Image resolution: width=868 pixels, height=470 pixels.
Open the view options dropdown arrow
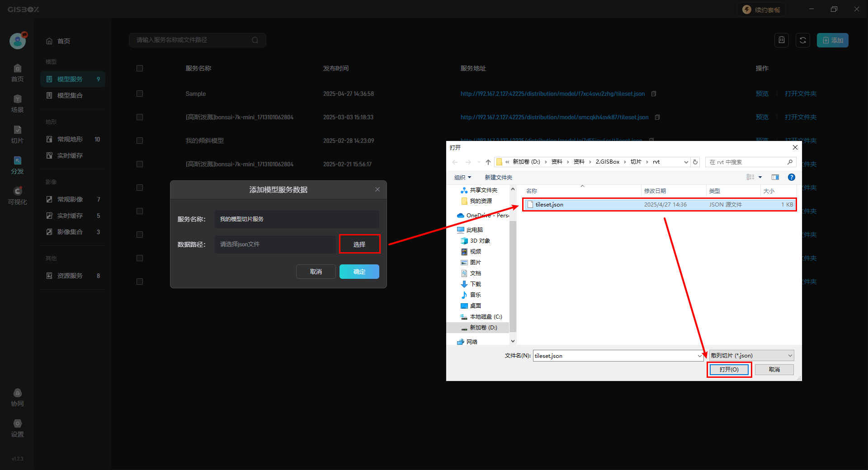click(x=760, y=177)
